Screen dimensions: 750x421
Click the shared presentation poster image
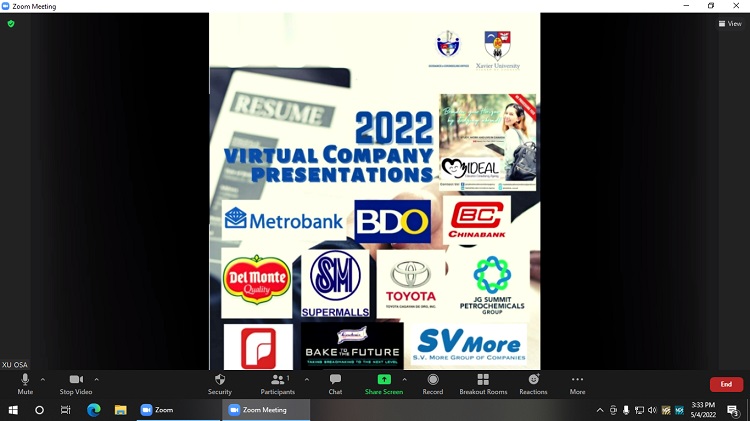375,191
